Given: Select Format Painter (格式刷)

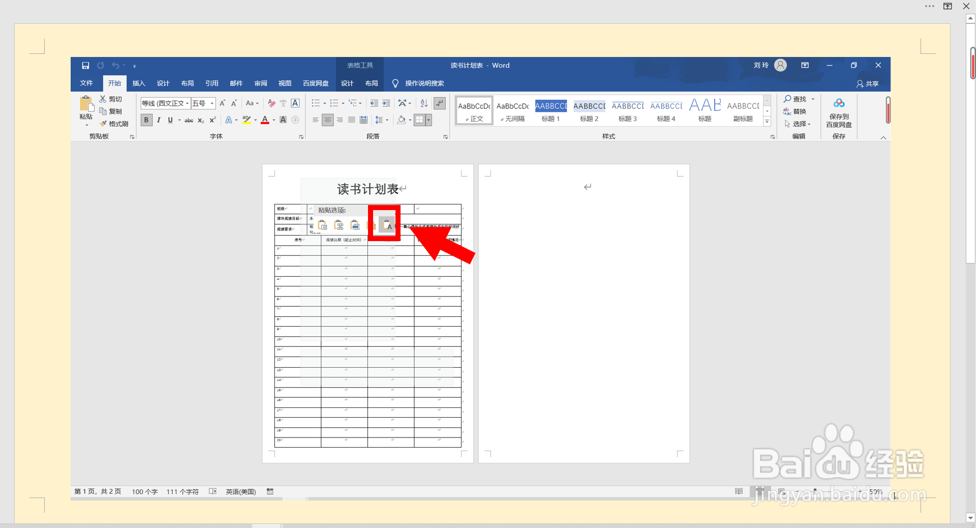Looking at the screenshot, I should click(114, 124).
